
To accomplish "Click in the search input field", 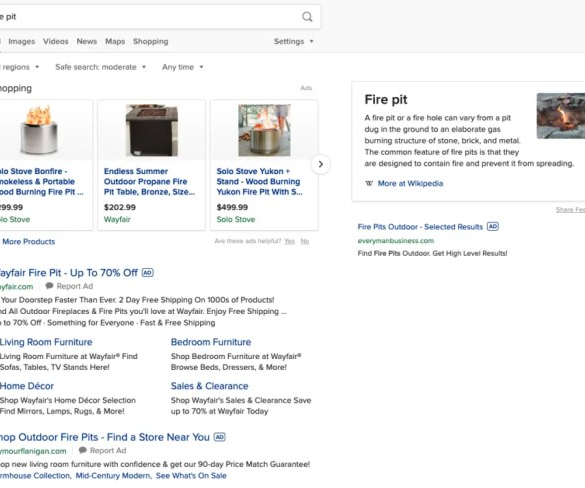I will coord(149,16).
